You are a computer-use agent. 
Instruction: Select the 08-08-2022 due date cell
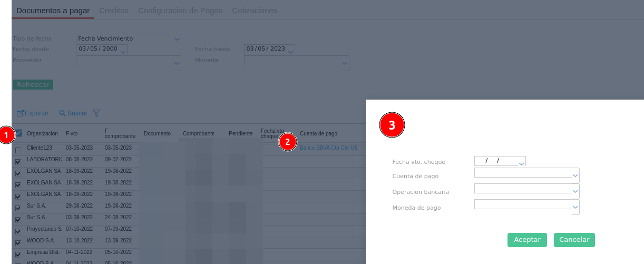click(79, 159)
